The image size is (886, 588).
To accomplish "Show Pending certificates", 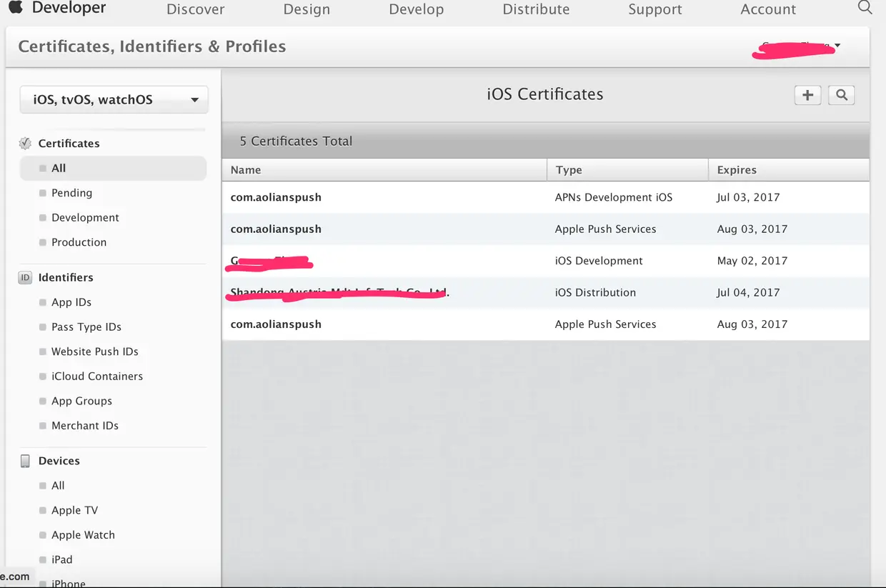I will (x=71, y=193).
